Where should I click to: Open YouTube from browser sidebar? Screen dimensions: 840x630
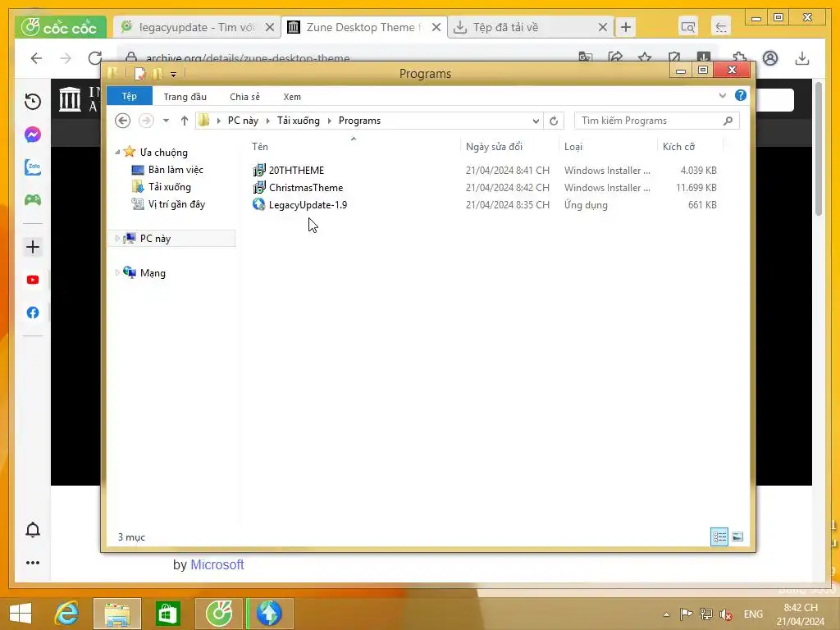pyautogui.click(x=33, y=280)
